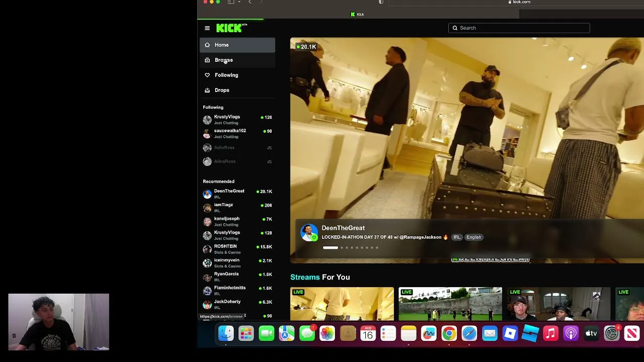The width and height of the screenshot is (644, 362).
Task: Open the Safari tab group dropdown chevron
Action: pyautogui.click(x=239, y=2)
